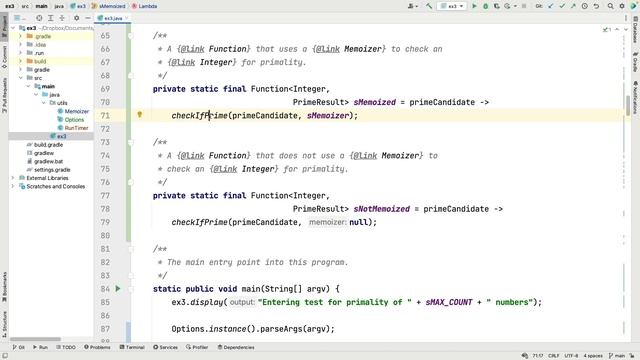Open the TODO tool window tab
Screen dimensions: 640x360
click(x=66, y=347)
